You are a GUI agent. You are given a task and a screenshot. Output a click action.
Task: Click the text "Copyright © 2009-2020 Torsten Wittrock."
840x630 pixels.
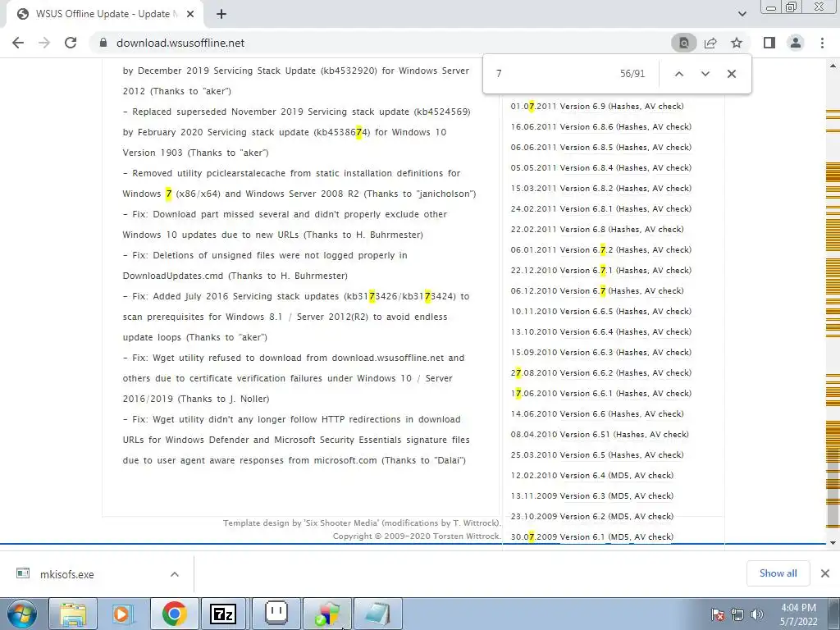click(x=416, y=536)
